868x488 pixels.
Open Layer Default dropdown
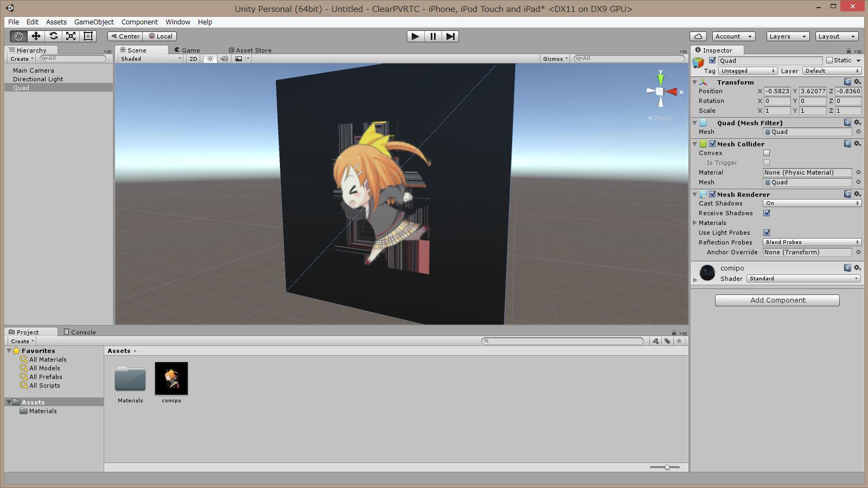tap(832, 71)
